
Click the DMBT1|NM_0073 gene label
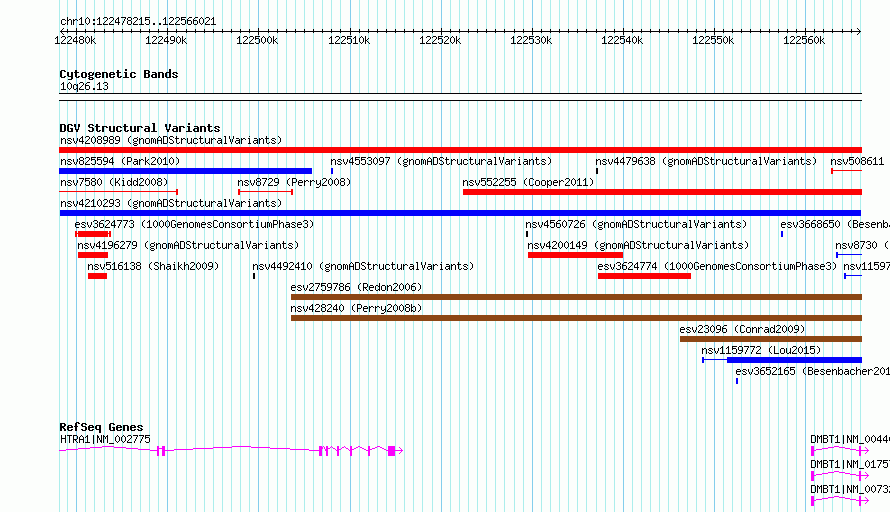(850, 489)
